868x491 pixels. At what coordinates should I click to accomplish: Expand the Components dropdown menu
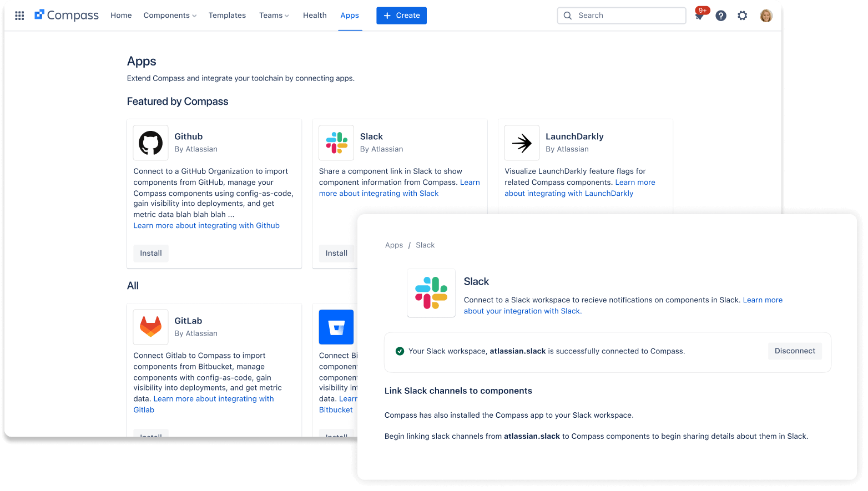point(170,16)
